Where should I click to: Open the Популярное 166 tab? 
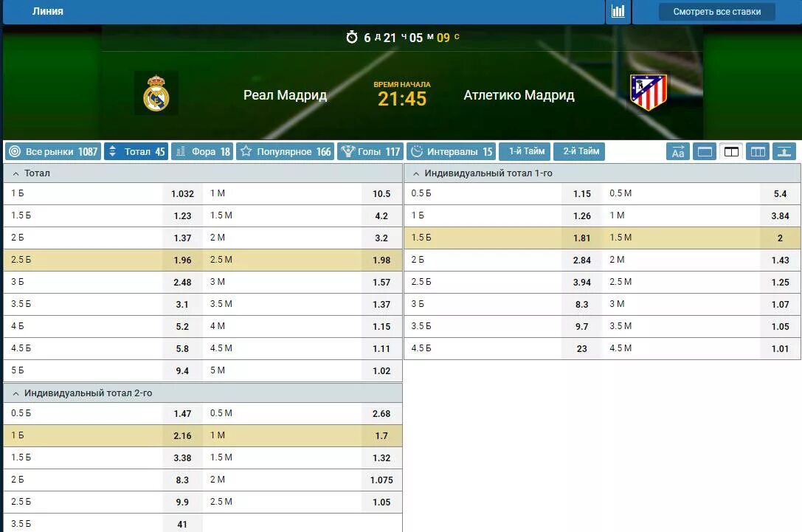[285, 151]
